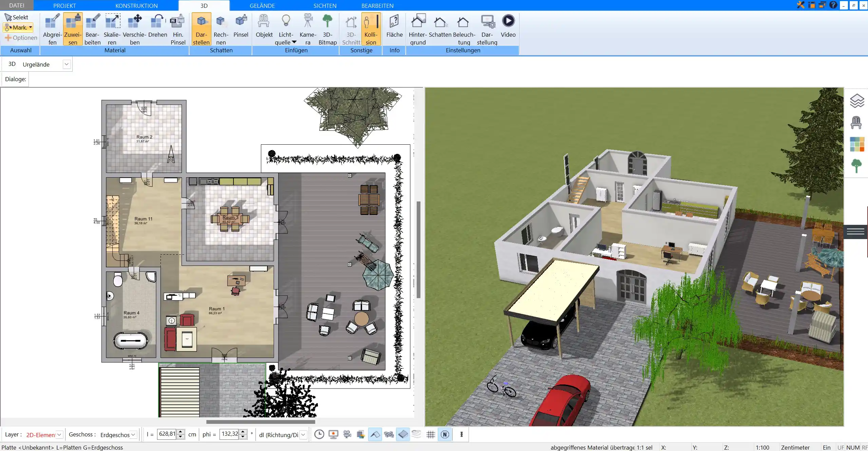Switch to the KONSTRUKTION tab
Viewport: 868px width, 451px height.
(136, 5)
